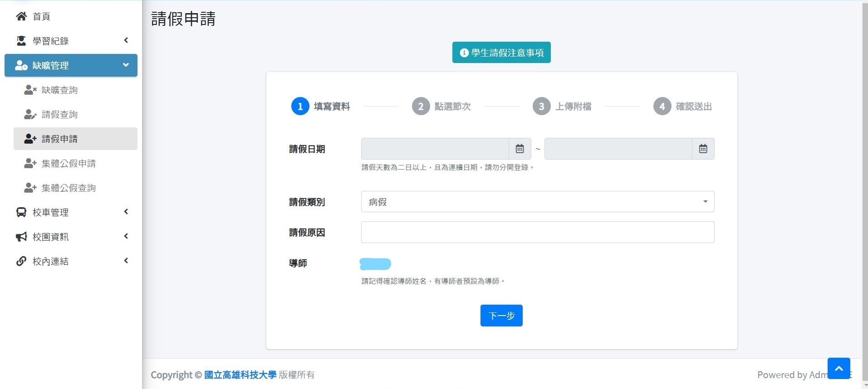Open 學生請假注意事項 notice button

click(501, 53)
